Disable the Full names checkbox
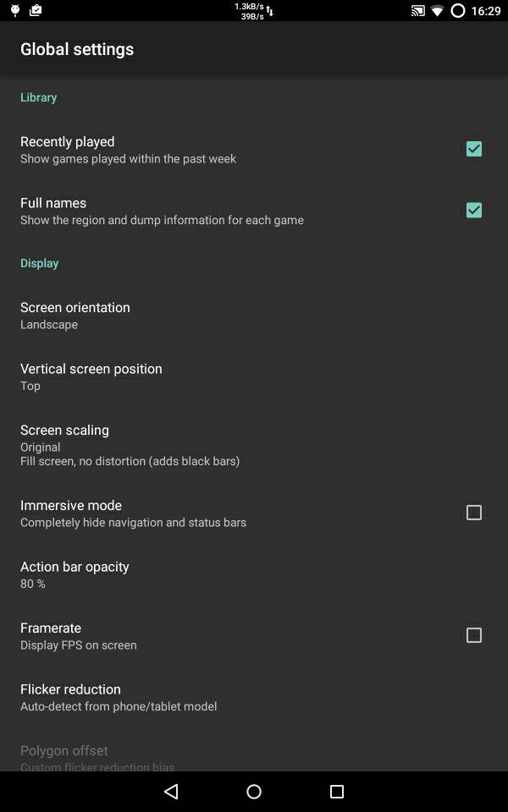This screenshot has height=812, width=508. [x=473, y=210]
